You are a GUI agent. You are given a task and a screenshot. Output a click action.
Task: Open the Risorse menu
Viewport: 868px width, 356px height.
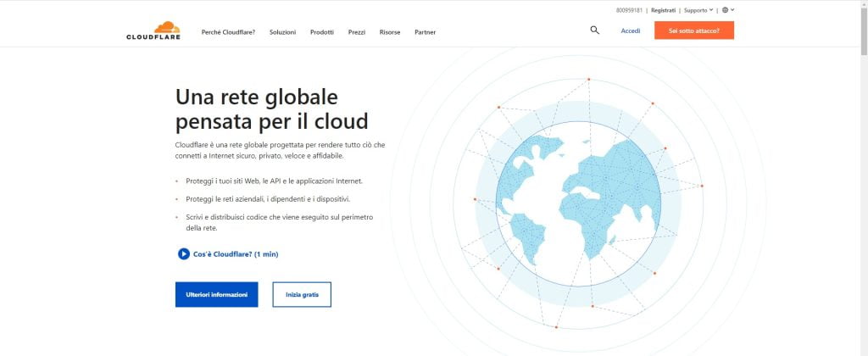[390, 32]
